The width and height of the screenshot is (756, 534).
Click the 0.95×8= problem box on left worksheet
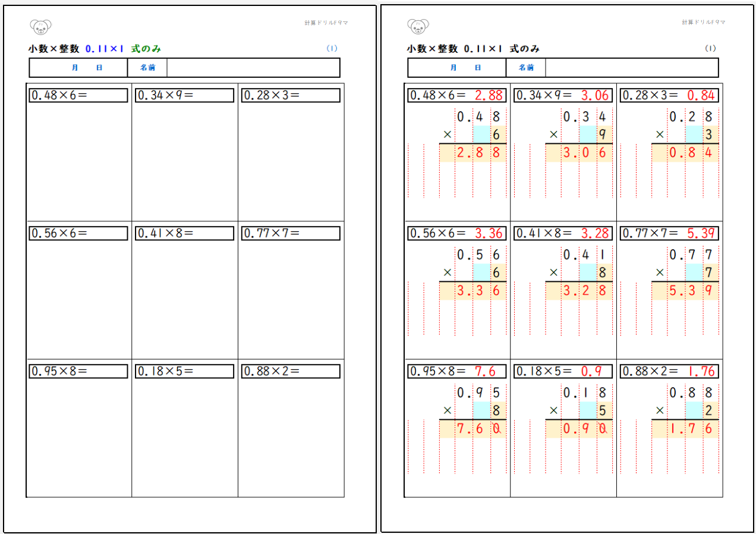tap(78, 372)
